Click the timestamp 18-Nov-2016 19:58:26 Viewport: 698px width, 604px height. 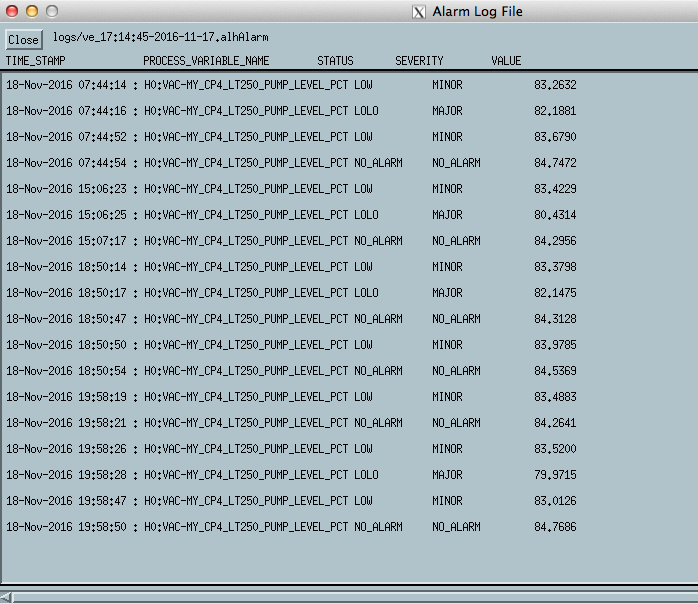pos(66,449)
